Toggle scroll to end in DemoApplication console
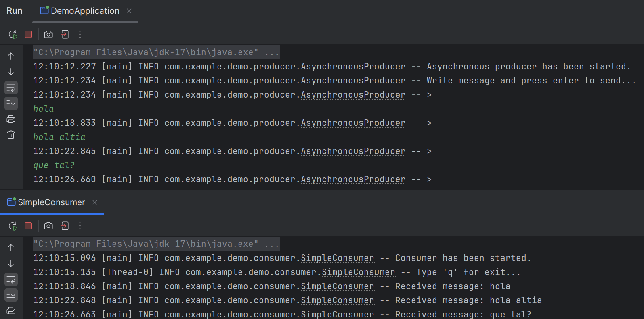The image size is (644, 319). point(11,103)
